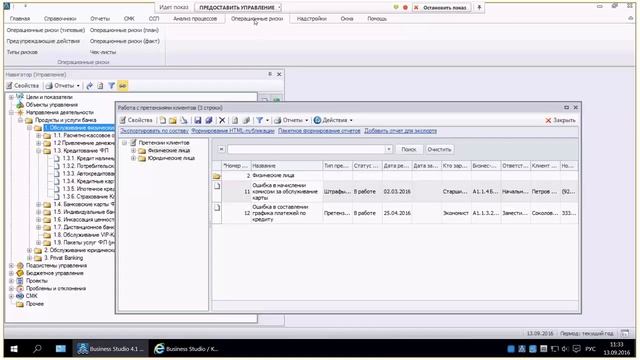Click the small X button left of search field

click(x=221, y=149)
